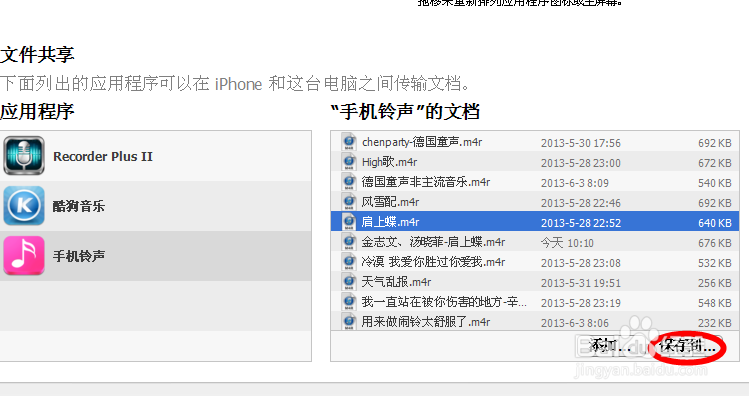The image size is (749, 396).
Task: Select file name chenparty-德国童声.m4r
Action: [x=422, y=142]
